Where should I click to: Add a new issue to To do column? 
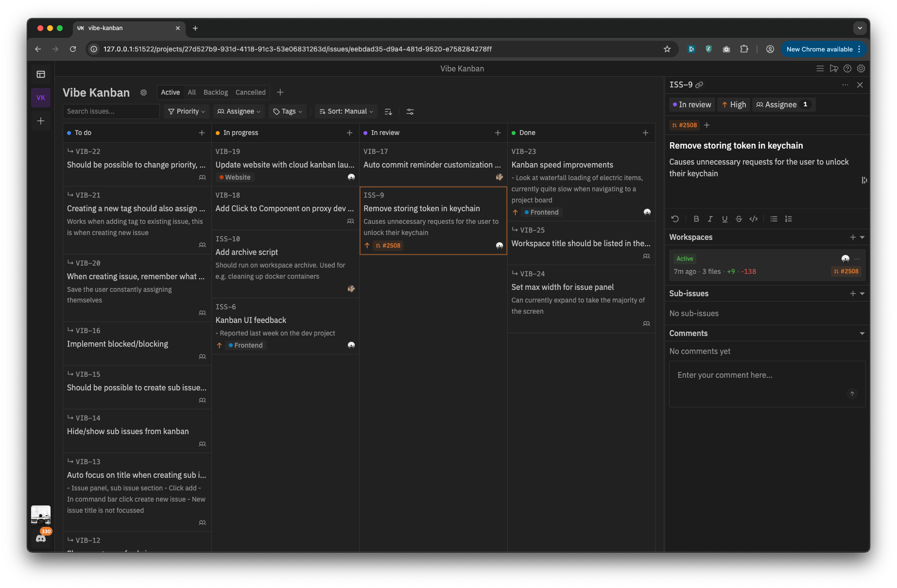click(202, 133)
